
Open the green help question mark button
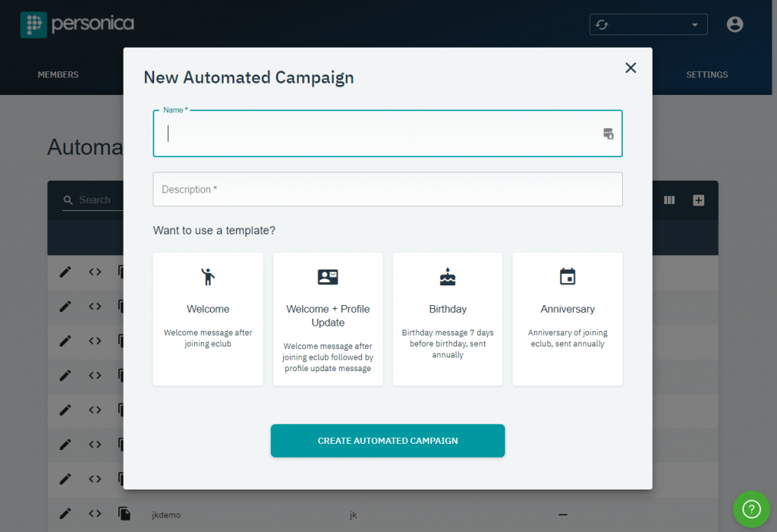[x=750, y=508]
